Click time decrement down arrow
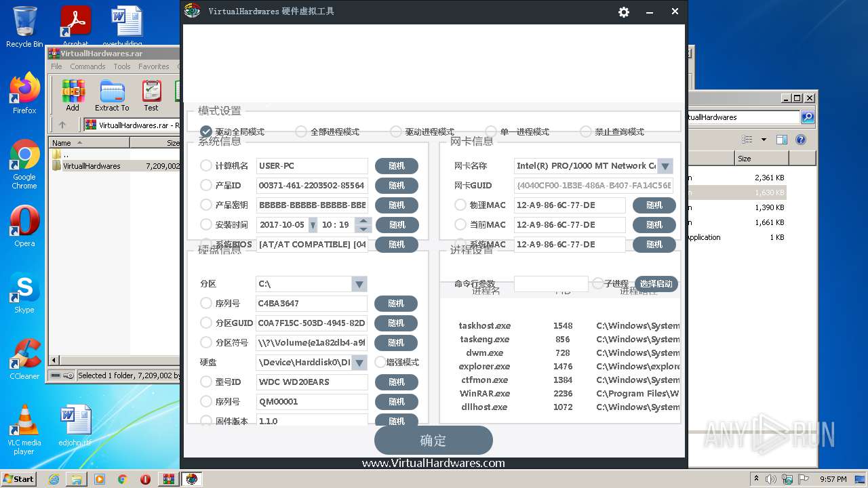 coord(363,229)
